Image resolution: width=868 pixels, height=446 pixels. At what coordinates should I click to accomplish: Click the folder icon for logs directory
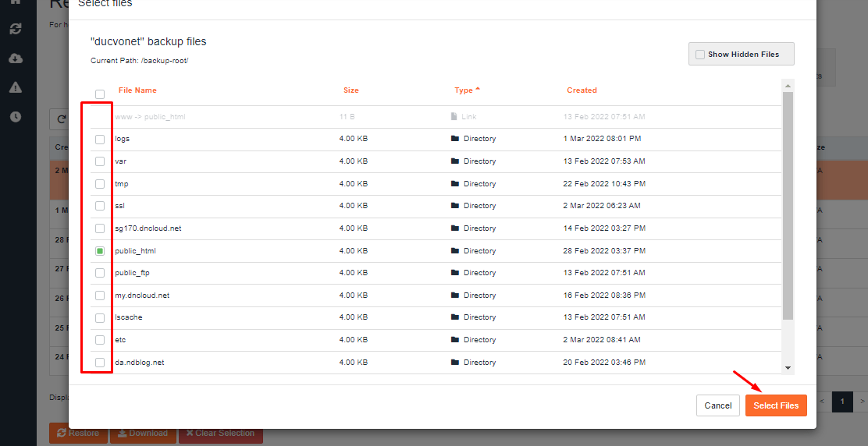tap(455, 139)
